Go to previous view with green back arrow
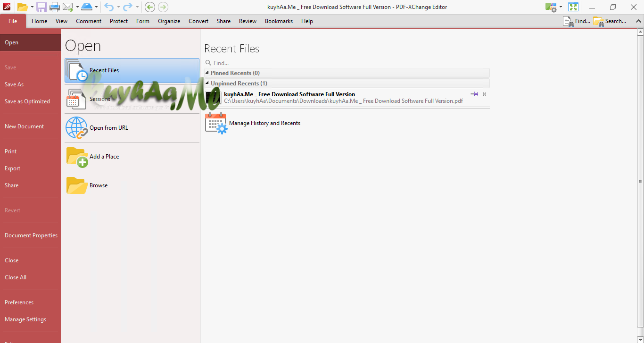 150,7
